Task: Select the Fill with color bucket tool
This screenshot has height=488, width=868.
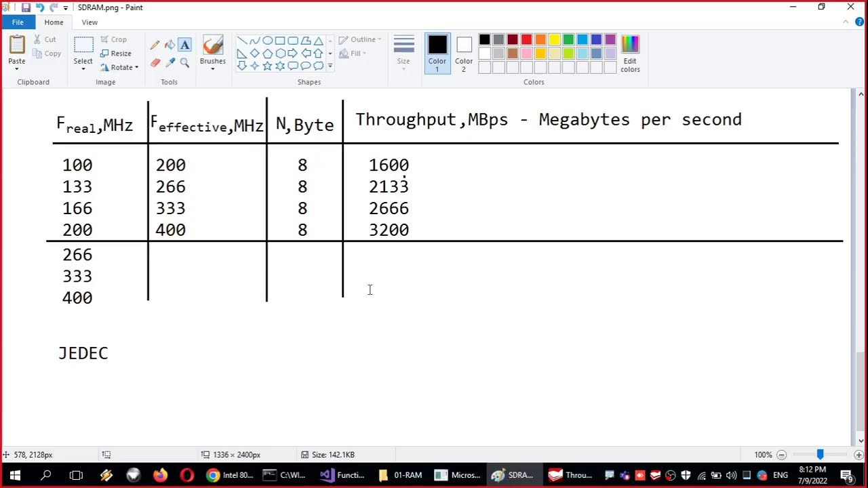Action: tap(170, 45)
